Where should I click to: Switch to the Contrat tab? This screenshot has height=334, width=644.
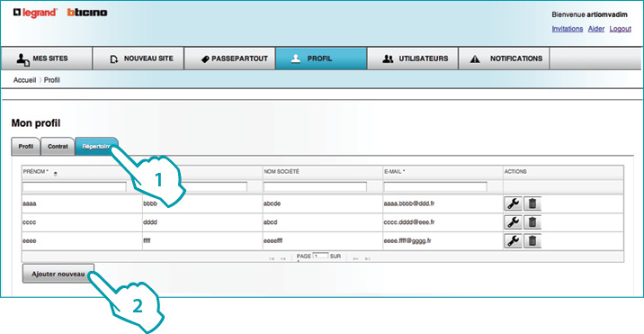pos(58,147)
